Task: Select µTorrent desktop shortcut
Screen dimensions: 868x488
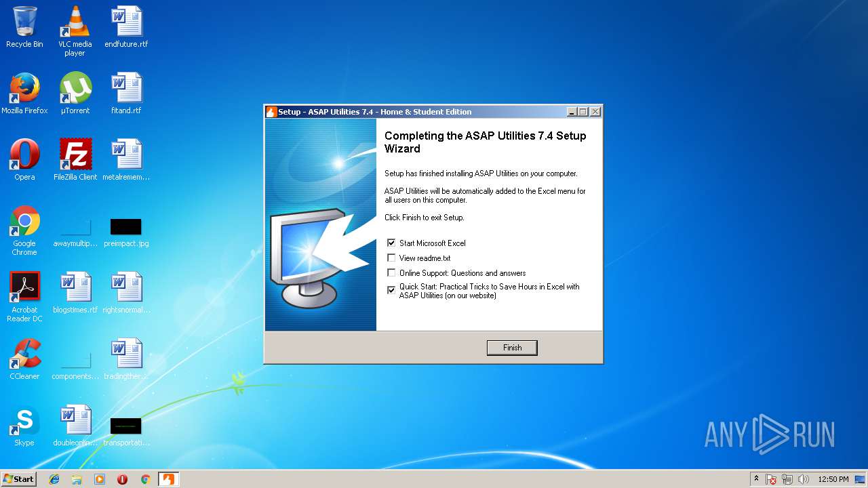Action: (x=75, y=94)
